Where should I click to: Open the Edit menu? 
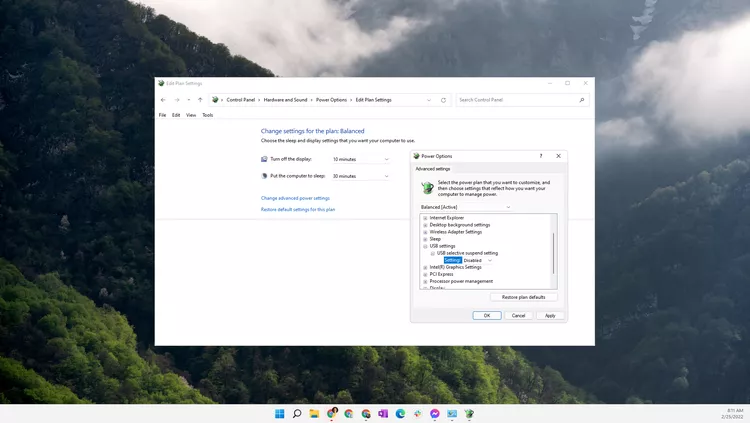click(x=176, y=115)
